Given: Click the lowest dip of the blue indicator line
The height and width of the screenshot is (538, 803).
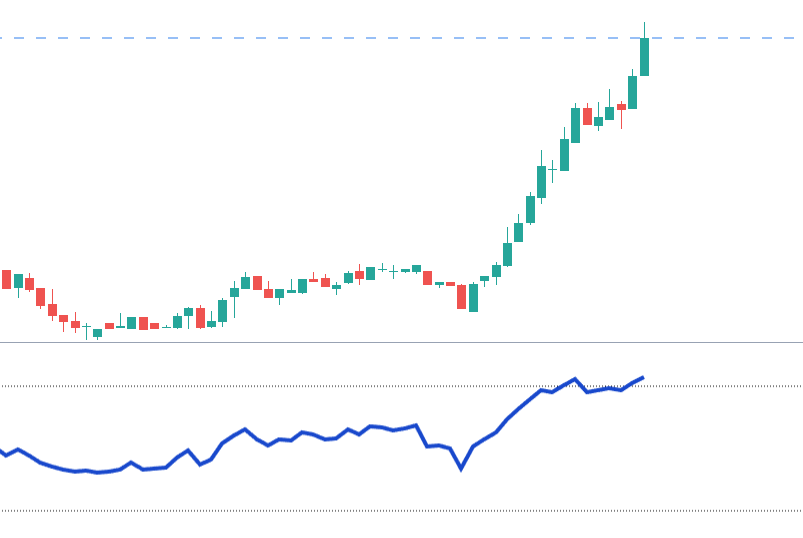Looking at the screenshot, I should pos(461,468).
